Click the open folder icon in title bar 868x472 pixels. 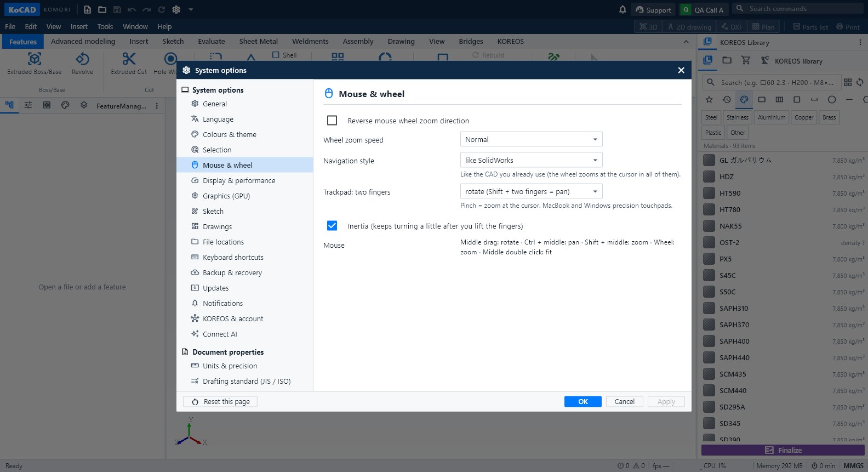pyautogui.click(x=102, y=9)
